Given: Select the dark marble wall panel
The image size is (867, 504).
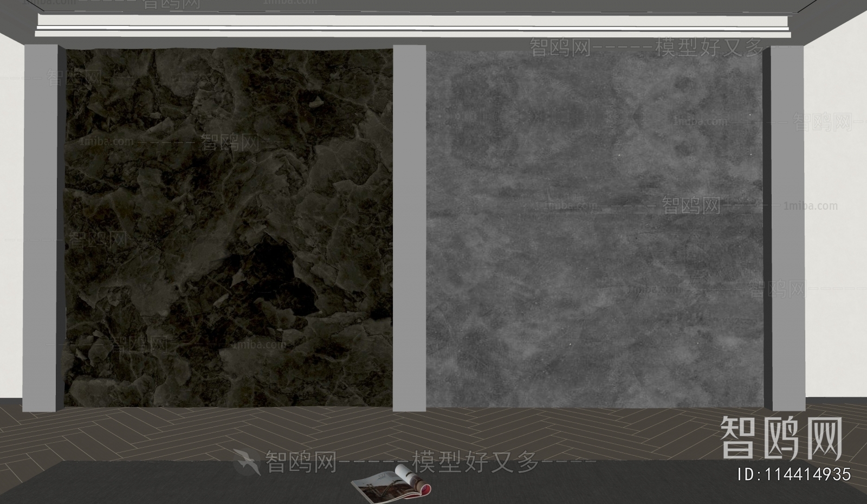Looking at the screenshot, I should tap(228, 228).
